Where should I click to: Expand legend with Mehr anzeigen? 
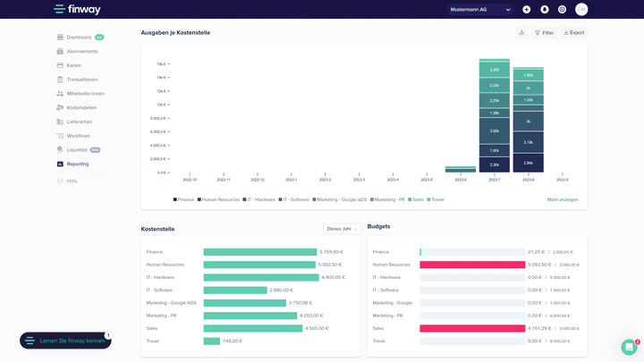click(563, 199)
